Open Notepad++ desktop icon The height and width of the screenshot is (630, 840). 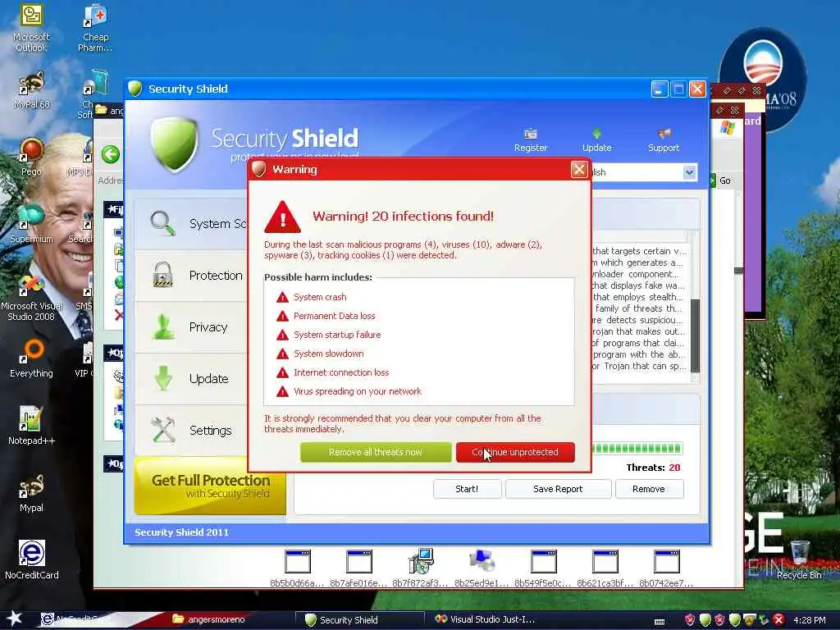31,426
